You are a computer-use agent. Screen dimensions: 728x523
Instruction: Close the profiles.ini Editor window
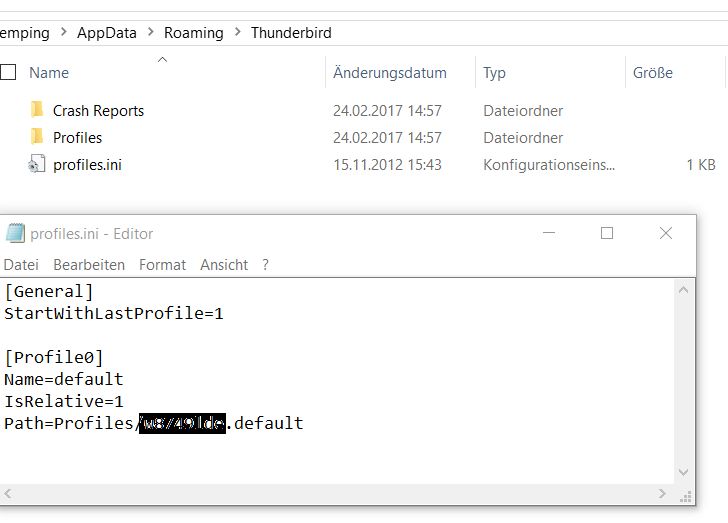point(666,233)
